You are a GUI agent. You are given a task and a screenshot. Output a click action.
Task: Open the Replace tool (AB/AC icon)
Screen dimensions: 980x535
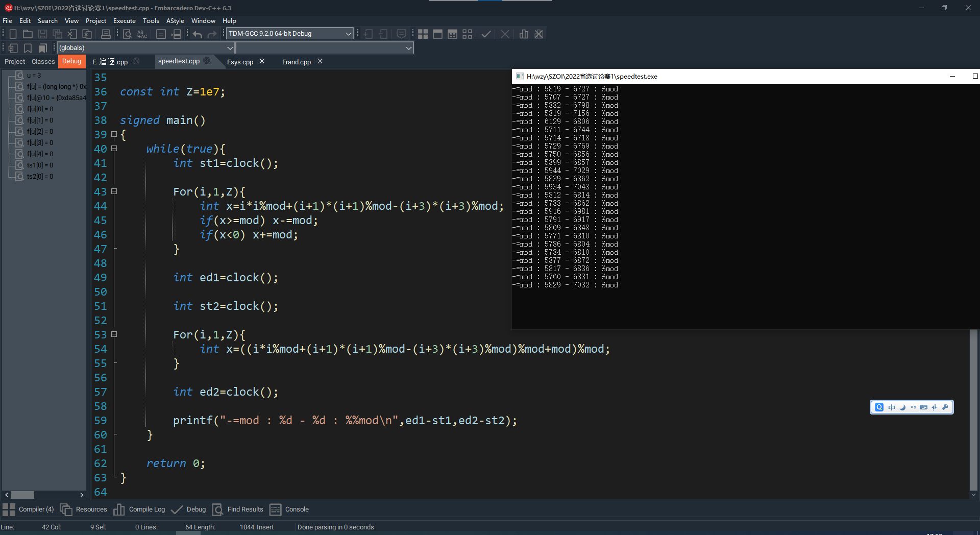(142, 34)
